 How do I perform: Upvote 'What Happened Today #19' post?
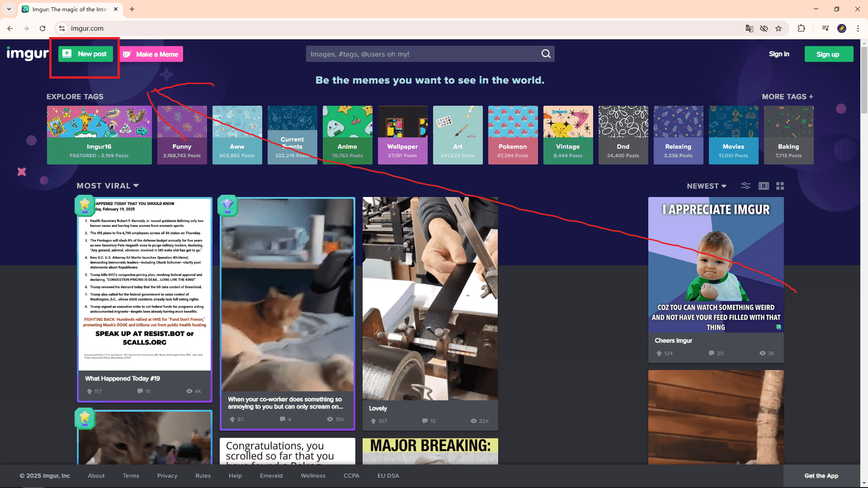(x=90, y=391)
